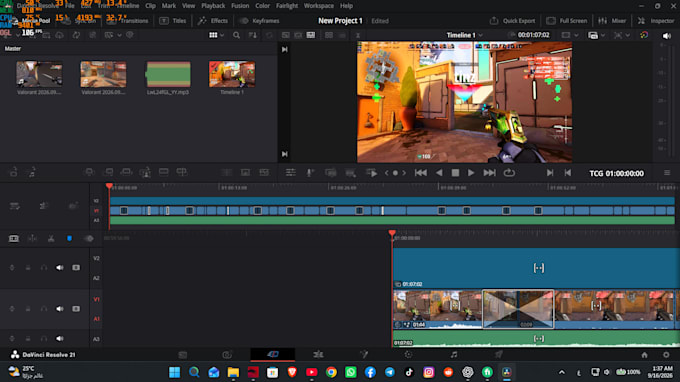Open the Titles library

coord(173,21)
